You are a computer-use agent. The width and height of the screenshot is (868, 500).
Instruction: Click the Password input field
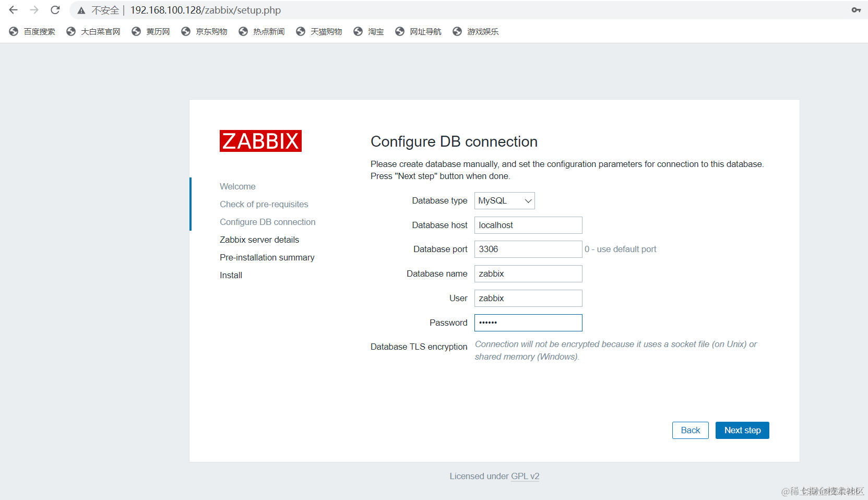528,323
